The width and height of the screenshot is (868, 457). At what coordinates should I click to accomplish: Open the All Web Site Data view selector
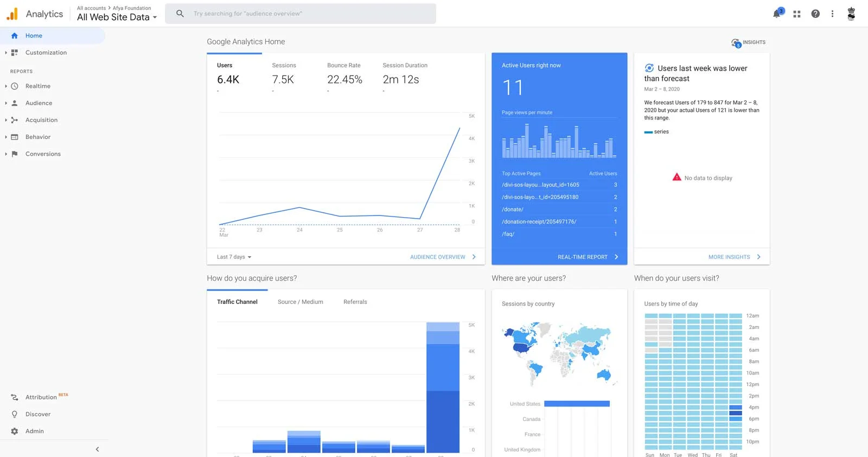117,17
